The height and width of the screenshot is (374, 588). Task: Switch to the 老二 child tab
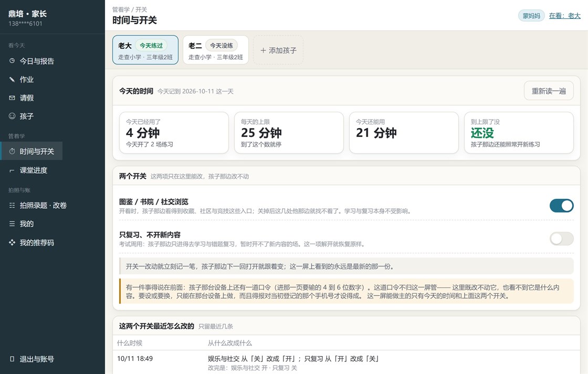point(216,50)
